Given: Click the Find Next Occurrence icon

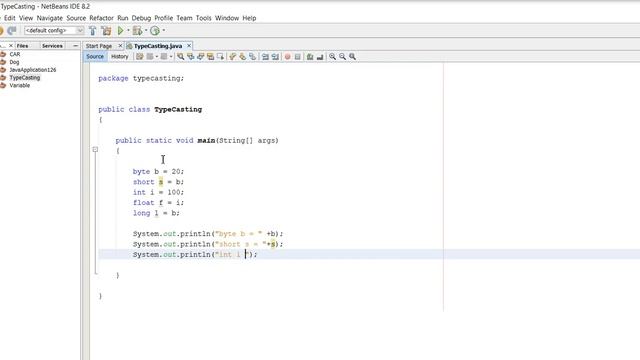Looking at the screenshot, I should 200,57.
